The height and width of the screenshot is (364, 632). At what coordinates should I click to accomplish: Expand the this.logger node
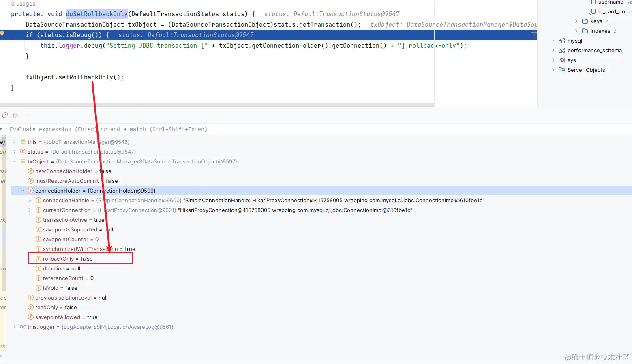coord(15,327)
